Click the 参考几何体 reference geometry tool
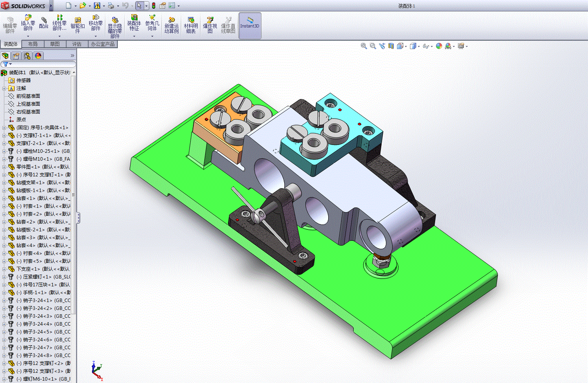The width and height of the screenshot is (588, 383). [x=152, y=23]
